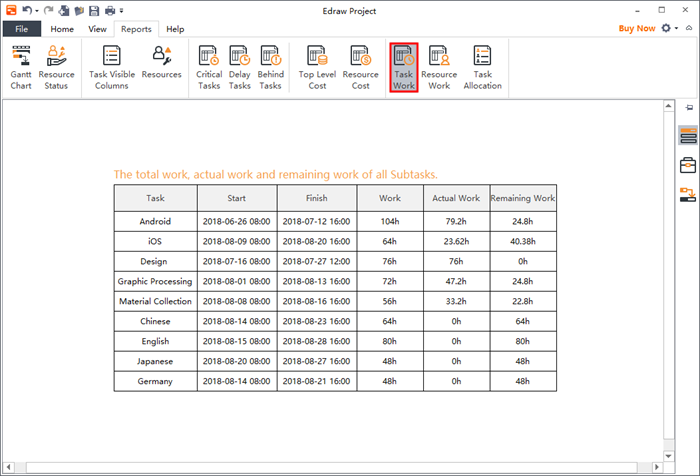Click the Remaining Work column header
The height and width of the screenshot is (476, 700).
523,198
